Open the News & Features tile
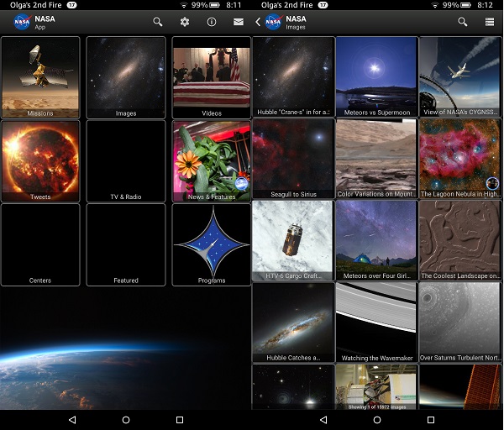Viewport: 504px width, 430px height. (x=212, y=161)
